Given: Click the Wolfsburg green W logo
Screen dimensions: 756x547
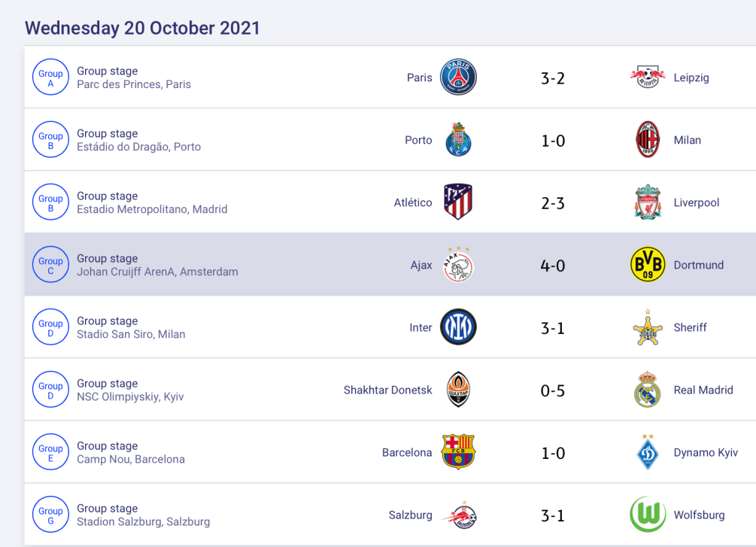Looking at the screenshot, I should pos(648,515).
